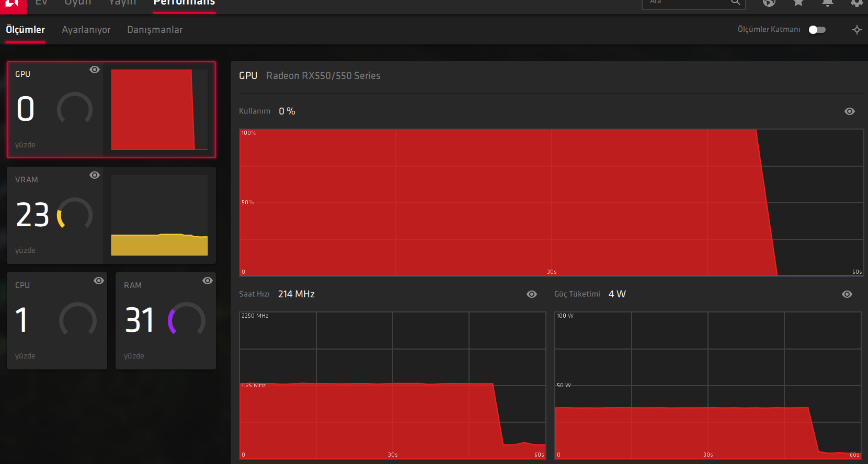Hide the Güç Tüketimi power graph
The width and height of the screenshot is (868, 464).
pos(847,294)
